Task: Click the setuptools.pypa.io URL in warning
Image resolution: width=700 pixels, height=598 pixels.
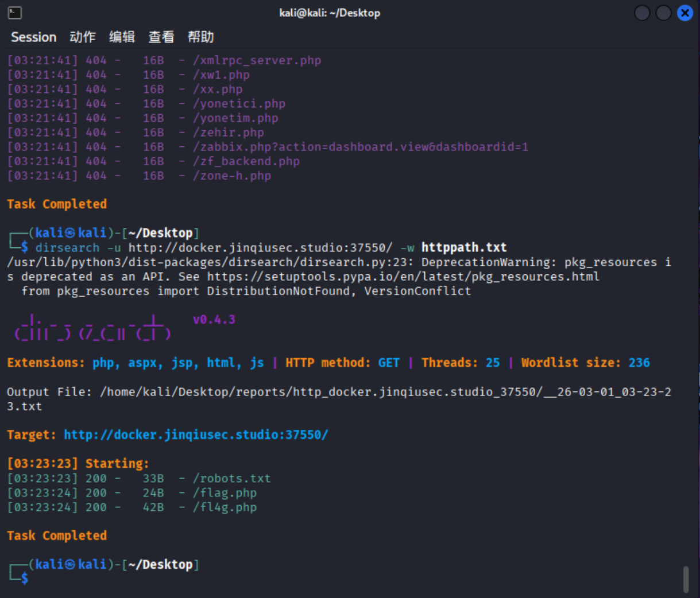Action: pyautogui.click(x=404, y=277)
